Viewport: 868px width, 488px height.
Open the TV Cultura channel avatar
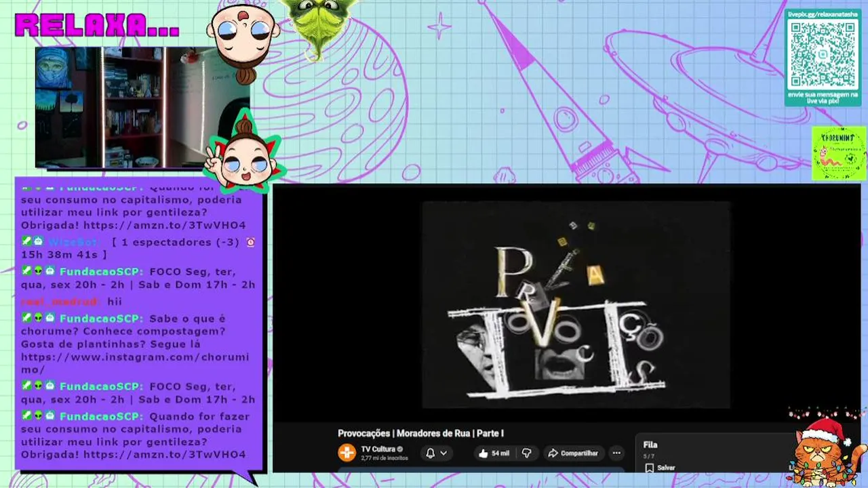point(347,453)
